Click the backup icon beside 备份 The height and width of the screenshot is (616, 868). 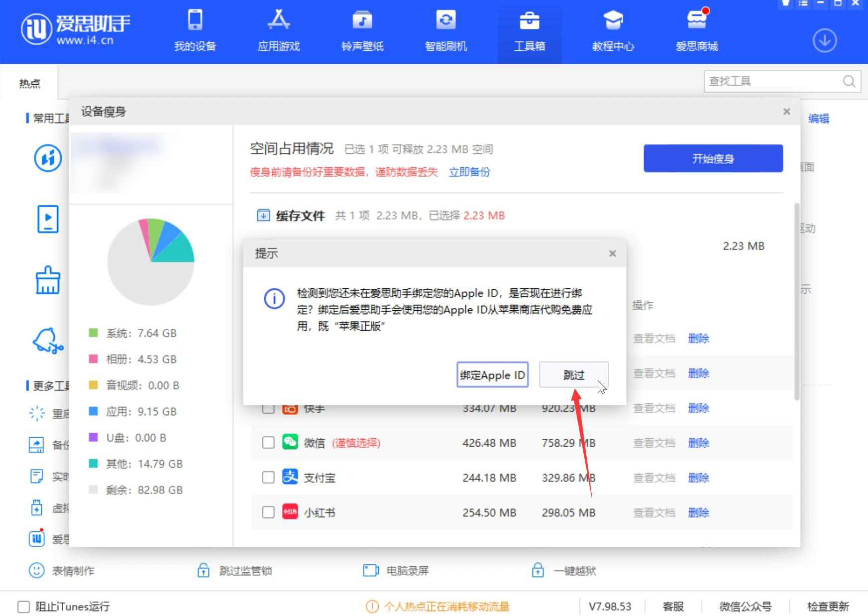point(37,445)
